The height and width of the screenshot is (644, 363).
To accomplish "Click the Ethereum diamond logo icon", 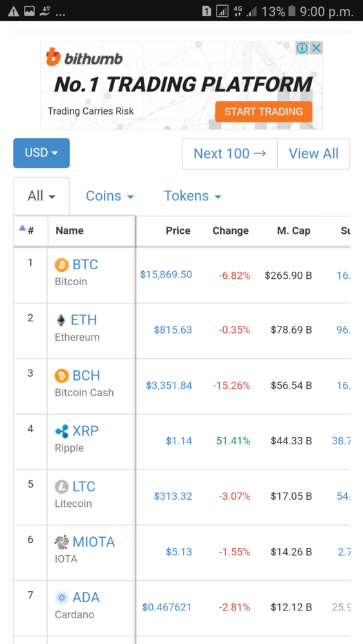I will point(61,320).
